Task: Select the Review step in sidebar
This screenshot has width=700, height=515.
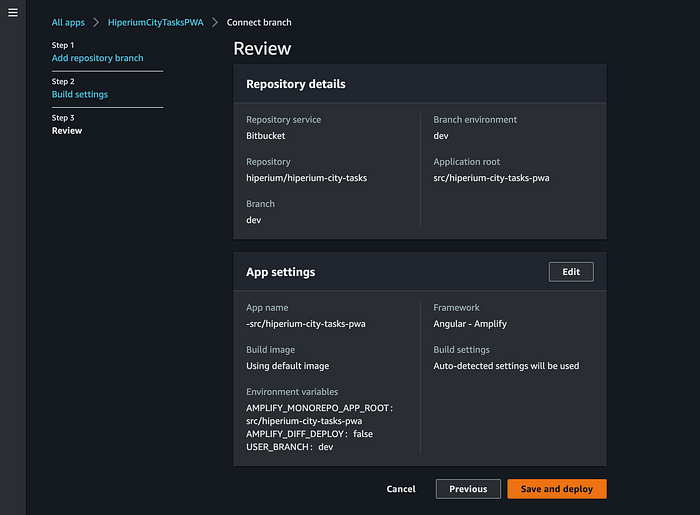Action: coord(67,131)
